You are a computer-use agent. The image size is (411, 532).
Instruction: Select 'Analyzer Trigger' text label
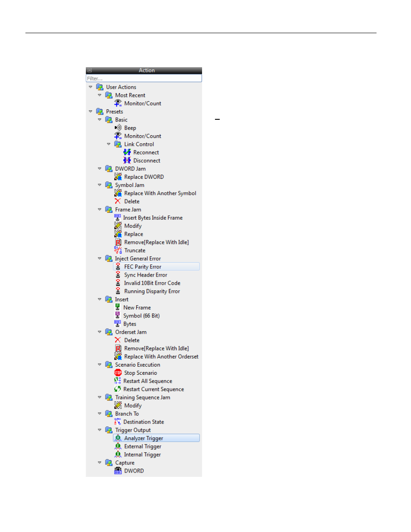click(143, 439)
